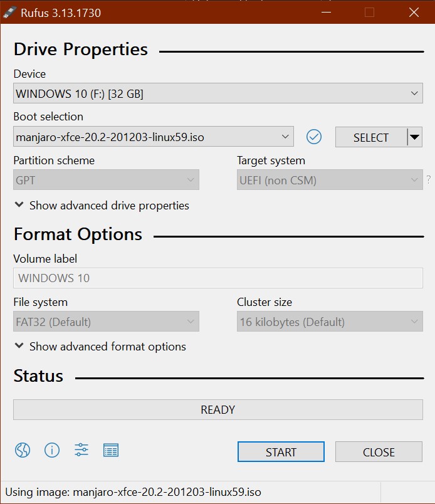This screenshot has height=504, width=435.
Task: Click the SELECT button
Action: click(x=371, y=137)
